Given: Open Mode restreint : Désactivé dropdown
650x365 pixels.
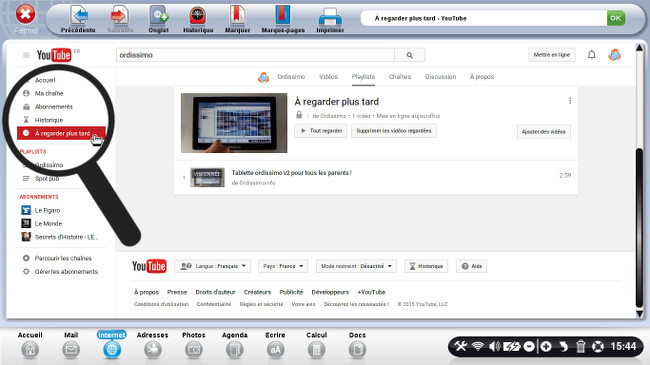Looking at the screenshot, I should click(356, 266).
